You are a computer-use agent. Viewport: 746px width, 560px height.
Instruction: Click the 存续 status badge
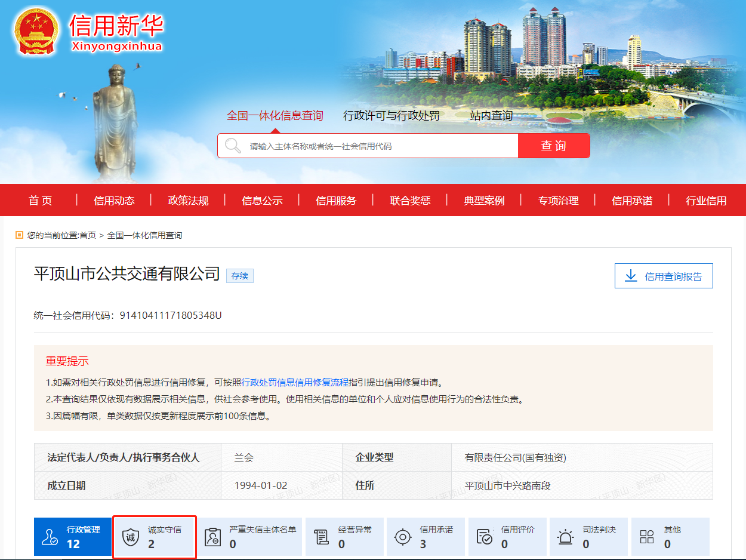[x=240, y=276]
